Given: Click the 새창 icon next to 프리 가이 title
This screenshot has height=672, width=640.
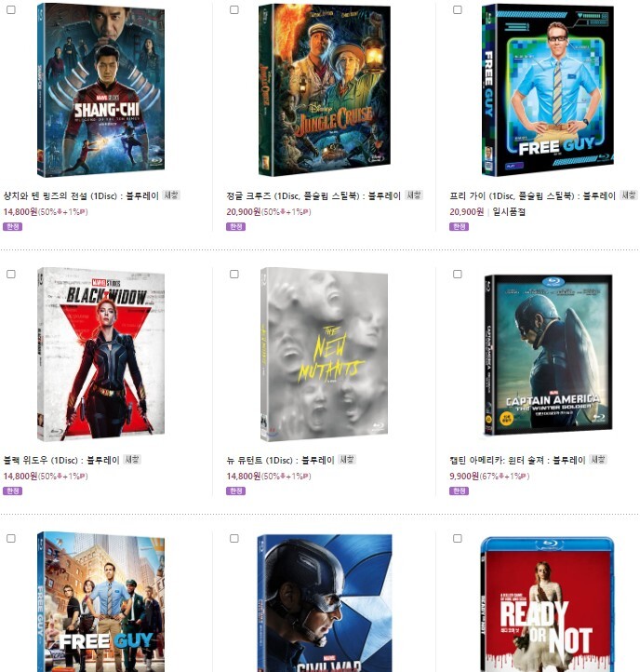Looking at the screenshot, I should pyautogui.click(x=629, y=195).
